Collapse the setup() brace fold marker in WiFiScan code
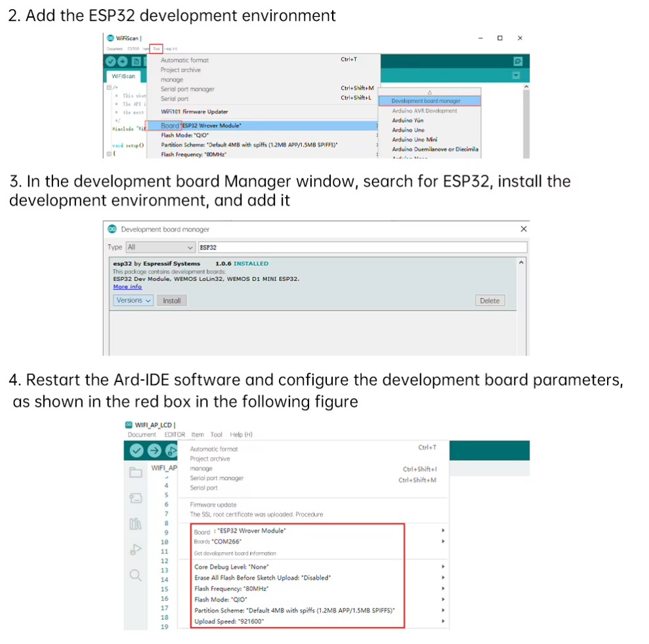The width and height of the screenshot is (649, 644). 110,154
